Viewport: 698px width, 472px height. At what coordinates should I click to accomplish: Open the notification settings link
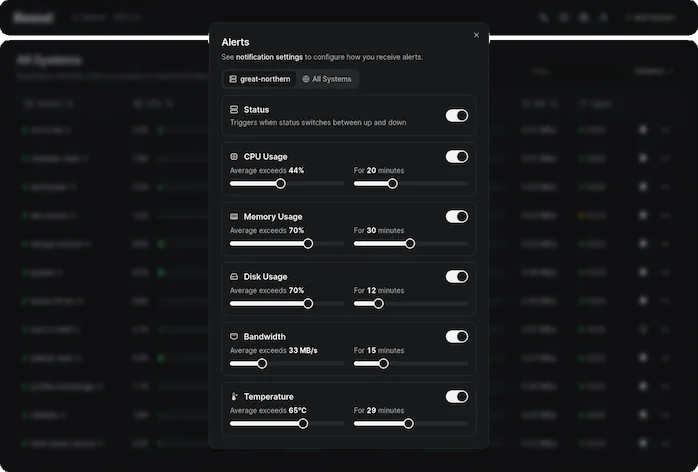[x=269, y=57]
